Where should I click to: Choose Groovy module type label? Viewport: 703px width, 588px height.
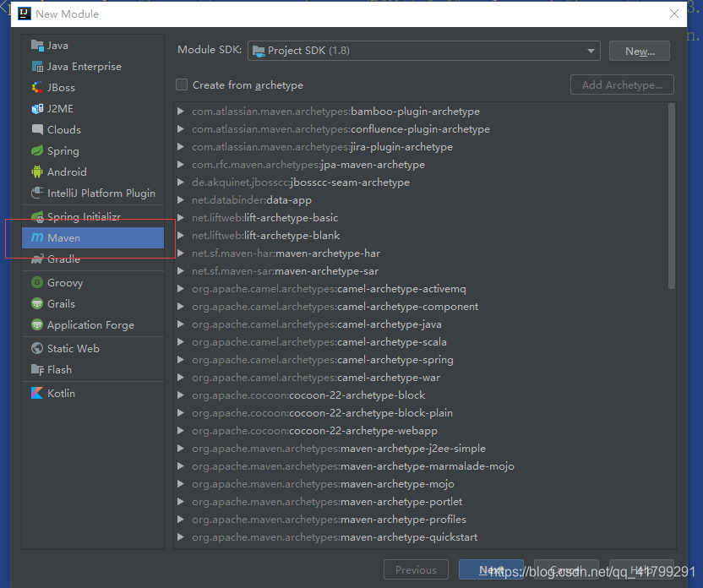pyautogui.click(x=65, y=283)
